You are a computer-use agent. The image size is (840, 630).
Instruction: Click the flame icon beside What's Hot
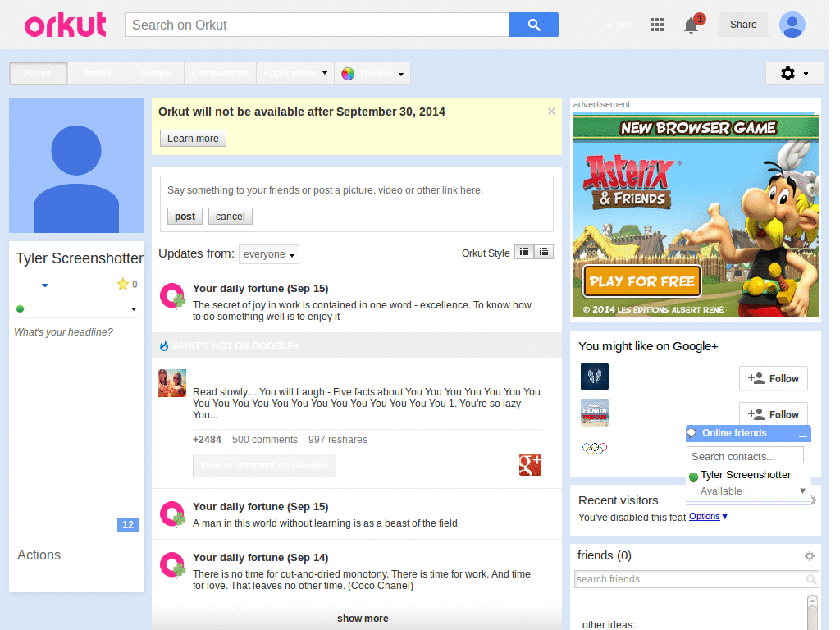(x=164, y=346)
